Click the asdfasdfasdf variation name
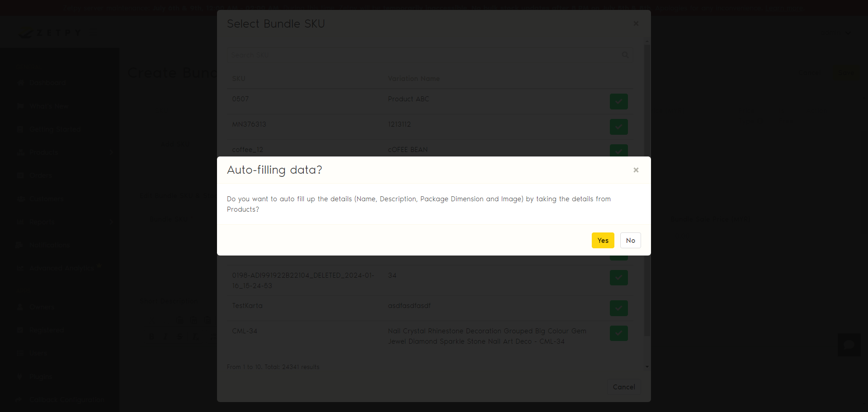868x412 pixels. pos(409,306)
